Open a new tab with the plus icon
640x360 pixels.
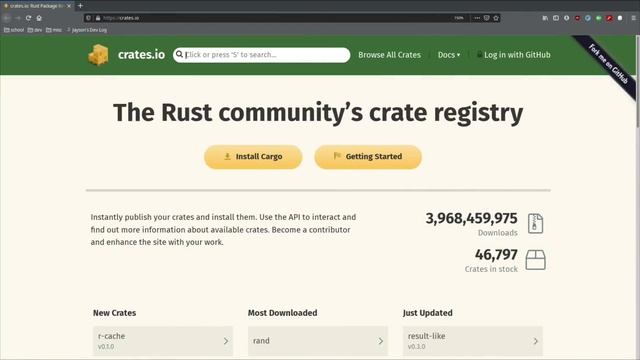[80, 6]
